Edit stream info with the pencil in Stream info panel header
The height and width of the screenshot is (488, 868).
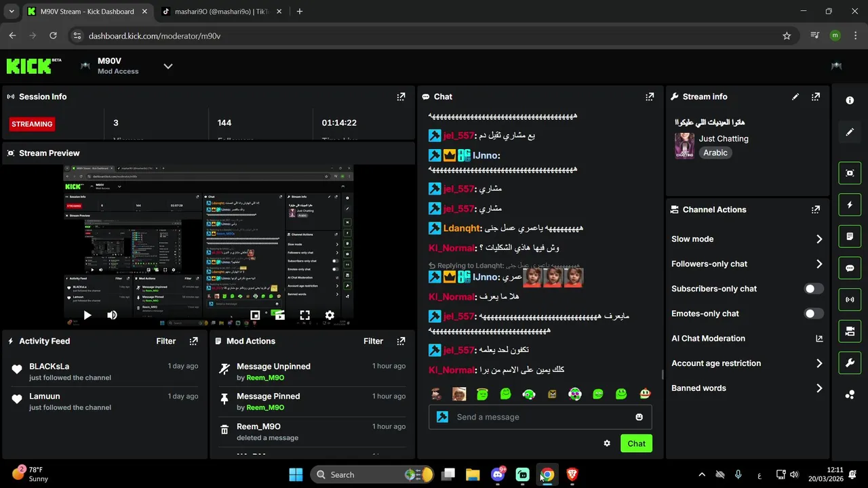click(795, 97)
